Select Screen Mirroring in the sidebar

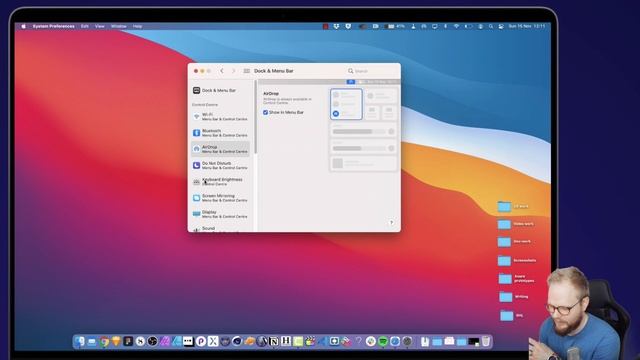tap(220, 198)
